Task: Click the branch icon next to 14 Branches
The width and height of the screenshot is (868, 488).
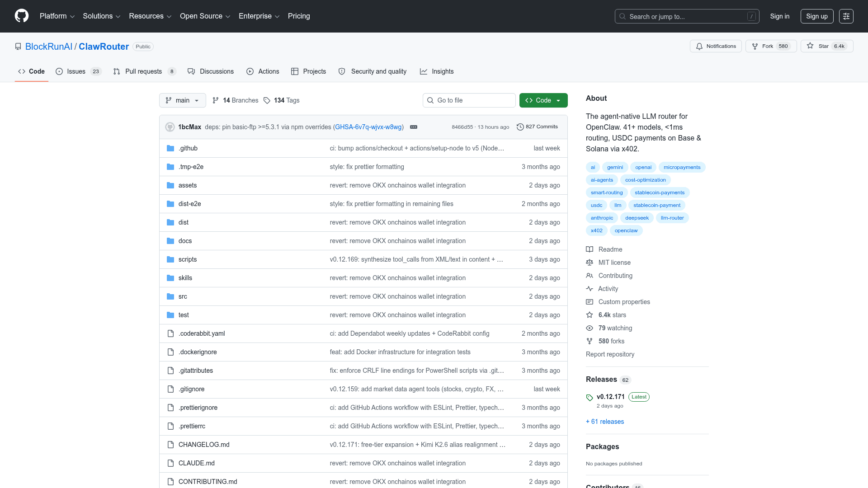Action: pos(216,100)
